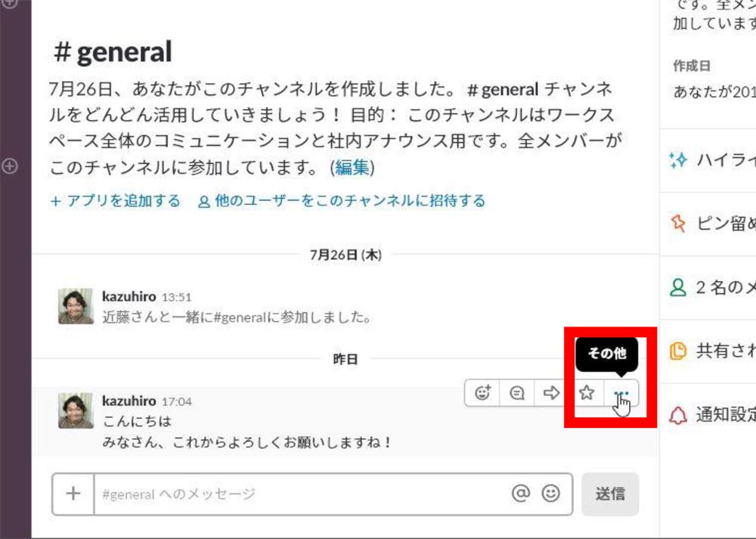Click kazuhiro's avatar on the 17:04 message
756x539 pixels.
click(x=76, y=410)
